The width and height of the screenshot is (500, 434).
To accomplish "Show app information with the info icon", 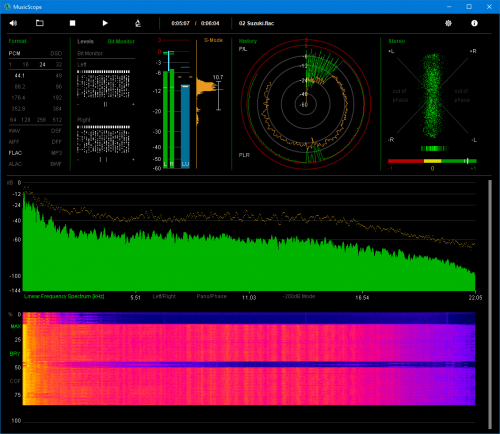I will (474, 23).
